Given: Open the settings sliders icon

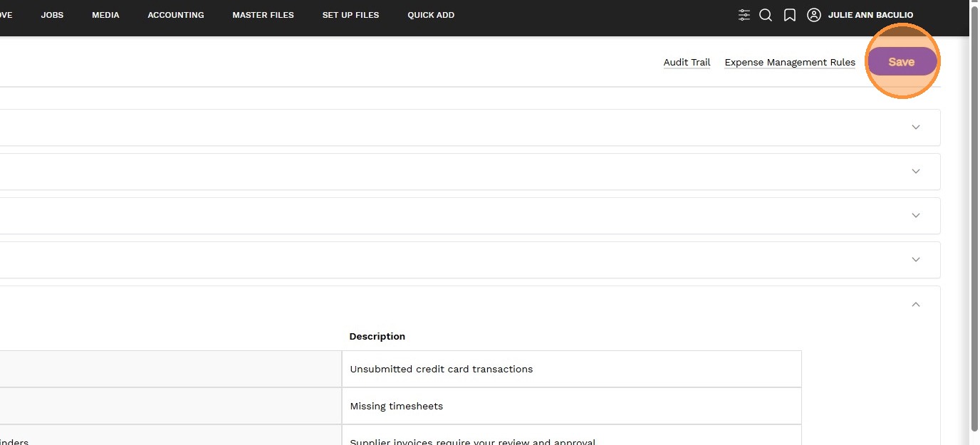Looking at the screenshot, I should pos(744,15).
